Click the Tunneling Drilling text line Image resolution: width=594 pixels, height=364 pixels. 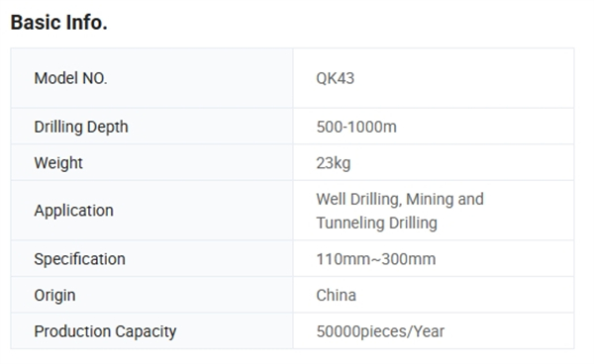376,223
